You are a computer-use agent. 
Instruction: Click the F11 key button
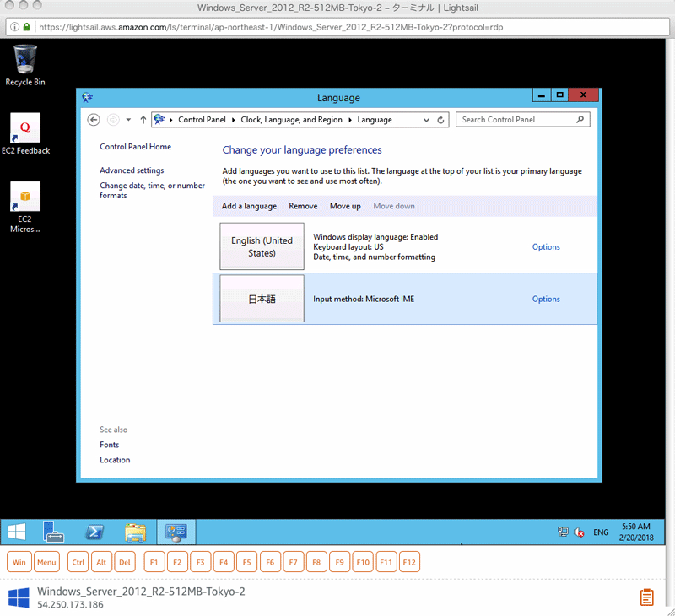click(386, 562)
